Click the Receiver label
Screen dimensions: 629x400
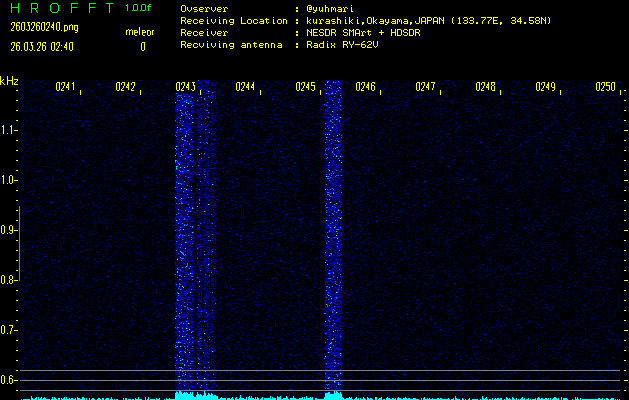(204, 32)
